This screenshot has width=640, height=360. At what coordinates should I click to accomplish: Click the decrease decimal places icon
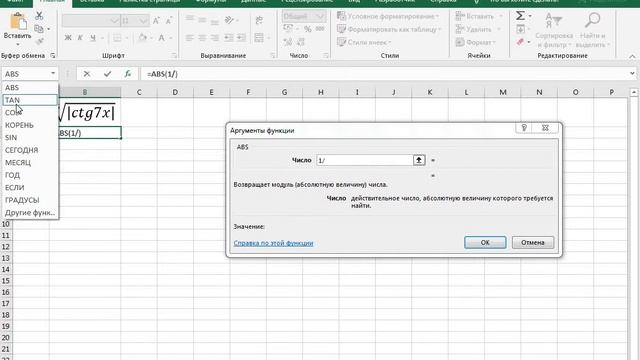(301, 42)
